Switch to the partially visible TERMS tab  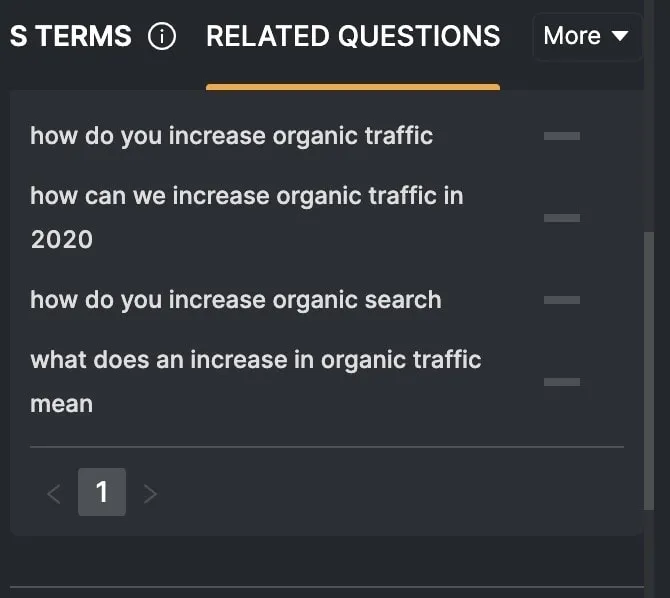[70, 37]
